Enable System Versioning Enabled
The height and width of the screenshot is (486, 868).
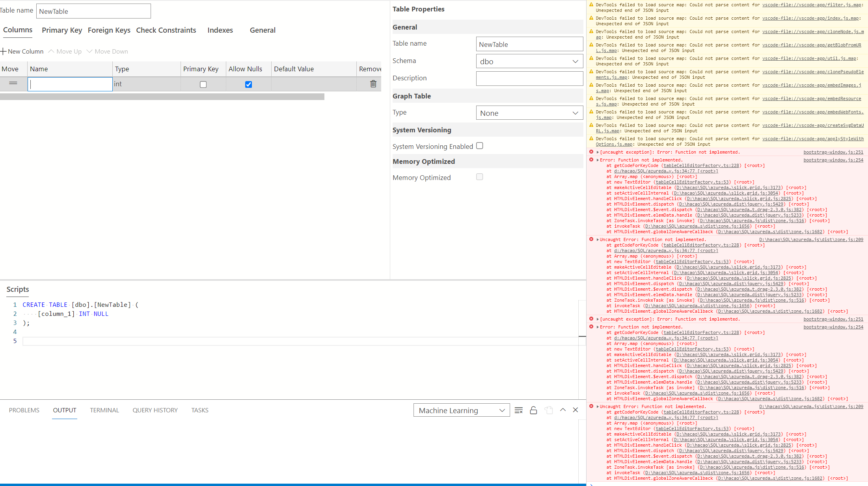tap(479, 146)
